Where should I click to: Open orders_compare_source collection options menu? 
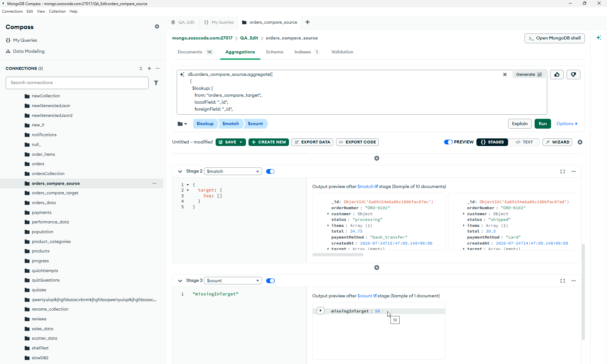(x=154, y=183)
